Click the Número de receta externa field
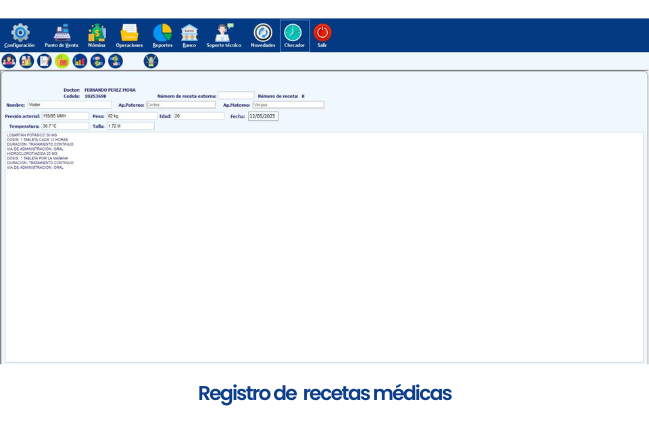The height and width of the screenshot is (427, 649). tap(236, 96)
